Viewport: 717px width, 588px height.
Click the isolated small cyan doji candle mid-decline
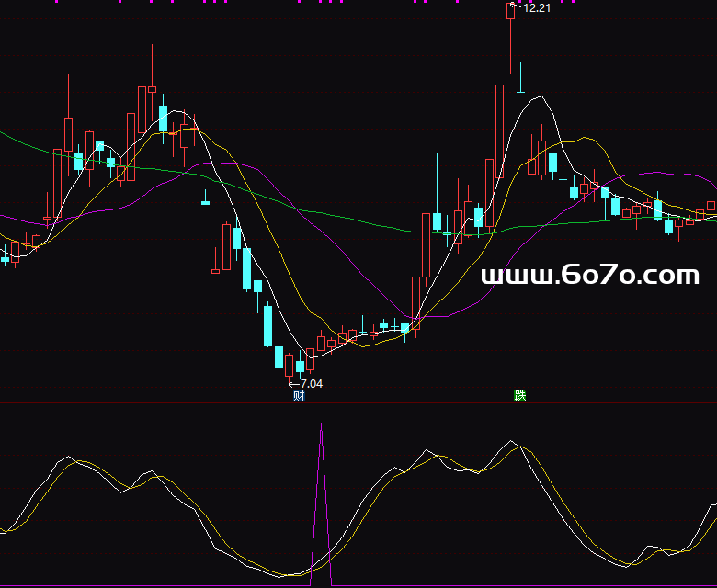[206, 201]
